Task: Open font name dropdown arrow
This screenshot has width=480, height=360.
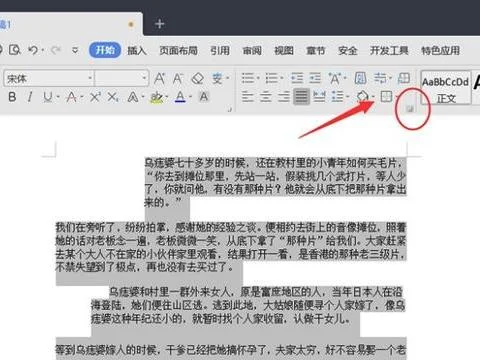Action: tap(90, 78)
